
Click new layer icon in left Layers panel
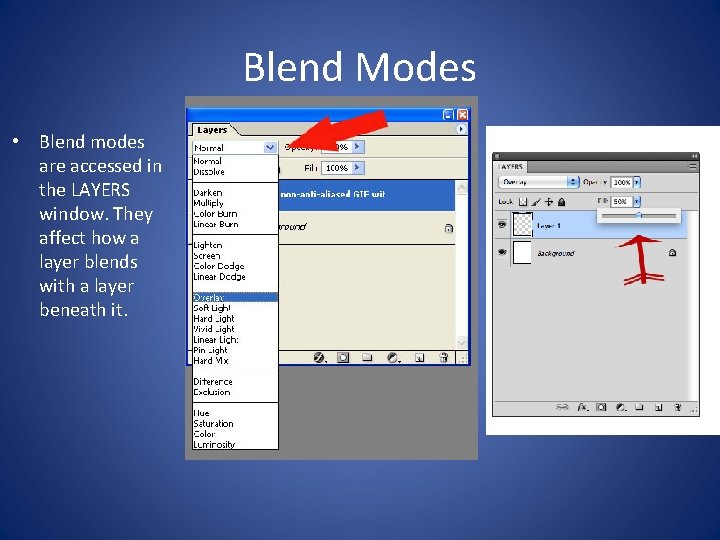tap(419, 358)
